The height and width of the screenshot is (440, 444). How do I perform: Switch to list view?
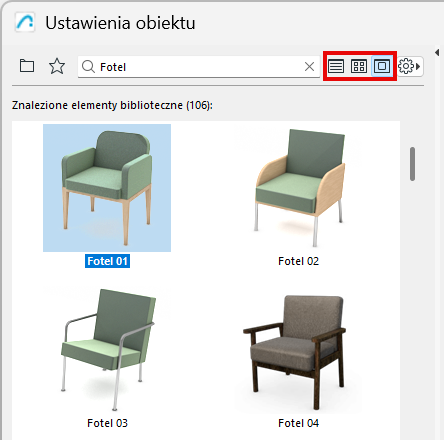point(336,66)
